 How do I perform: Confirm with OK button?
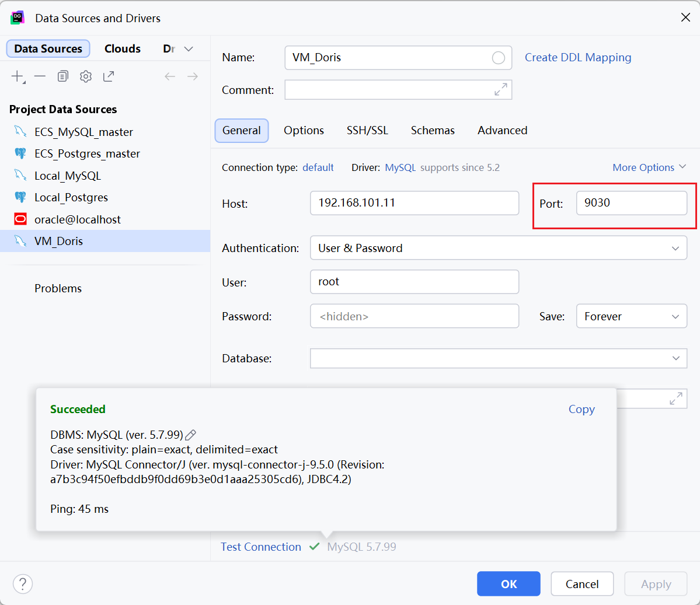tap(509, 584)
